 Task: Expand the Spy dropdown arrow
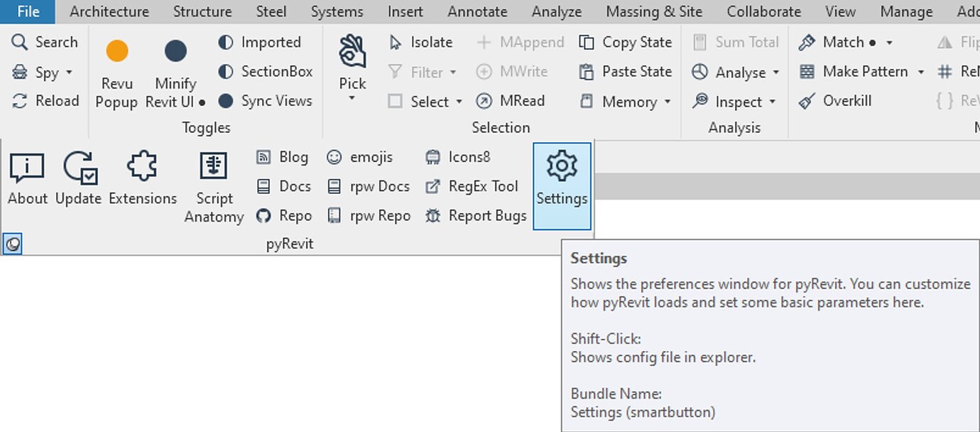point(69,72)
